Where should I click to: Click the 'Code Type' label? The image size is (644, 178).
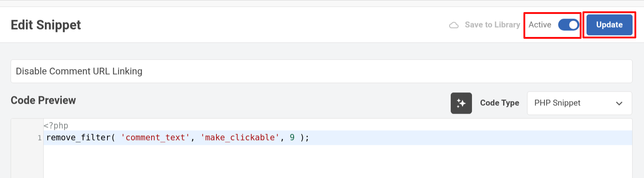[x=500, y=103]
